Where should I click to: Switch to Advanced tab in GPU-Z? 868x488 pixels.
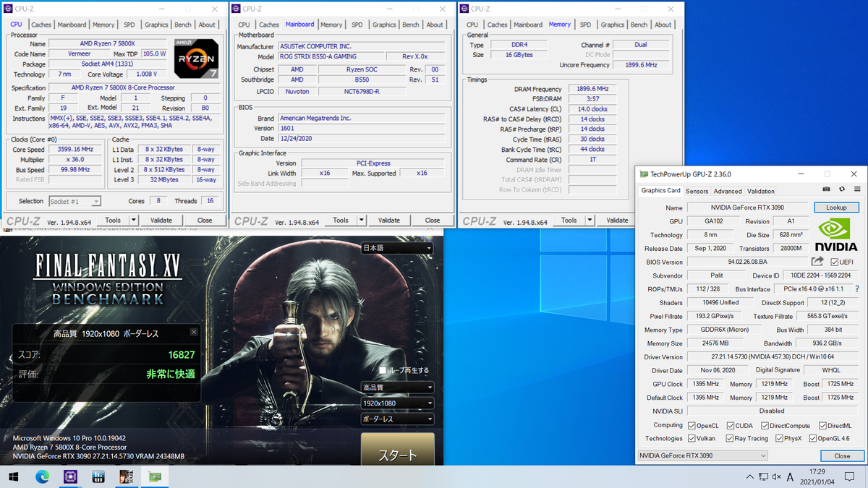click(x=728, y=191)
